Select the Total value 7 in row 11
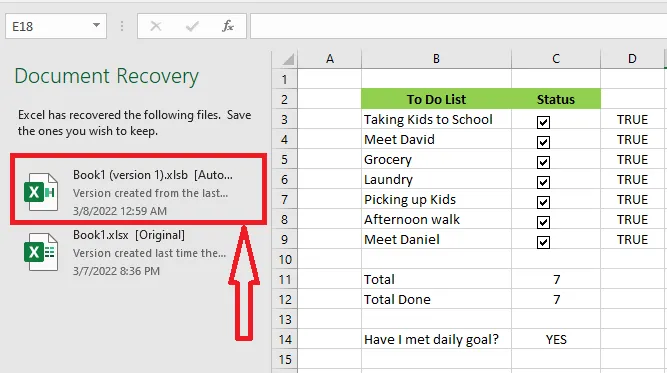This screenshot has height=373, width=667. (556, 279)
